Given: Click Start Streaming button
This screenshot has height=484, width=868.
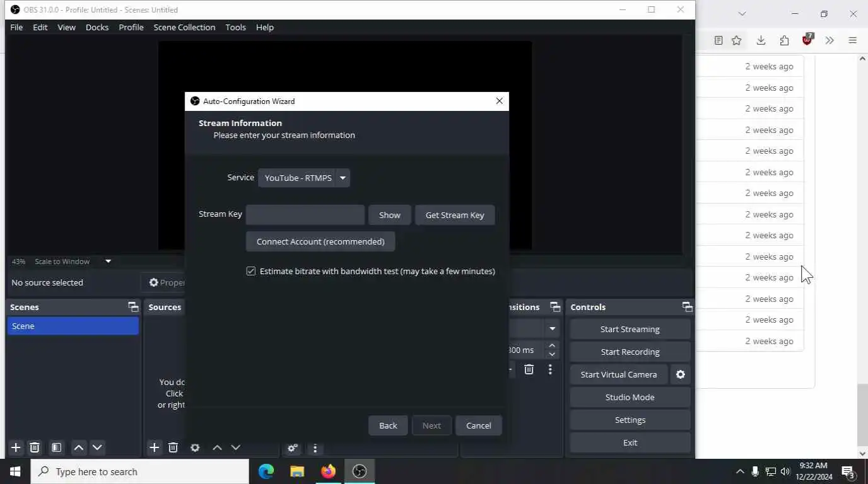Looking at the screenshot, I should click(630, 329).
